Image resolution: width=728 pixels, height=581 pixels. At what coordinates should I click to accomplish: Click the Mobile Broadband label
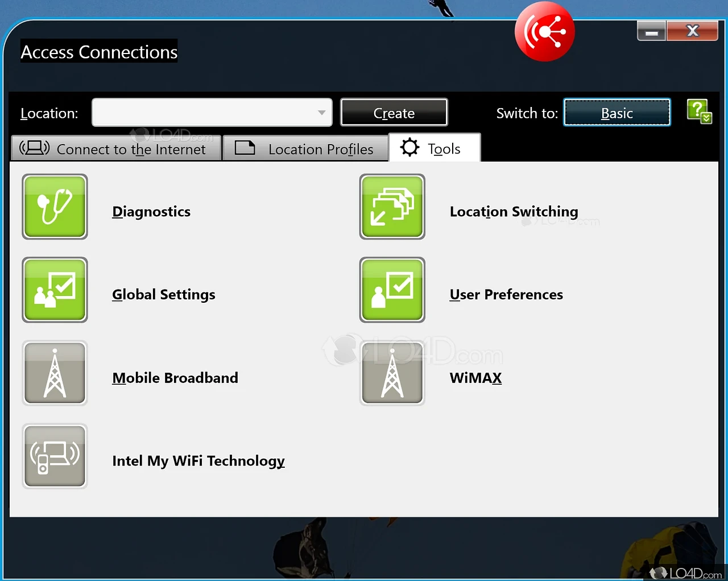pos(175,378)
